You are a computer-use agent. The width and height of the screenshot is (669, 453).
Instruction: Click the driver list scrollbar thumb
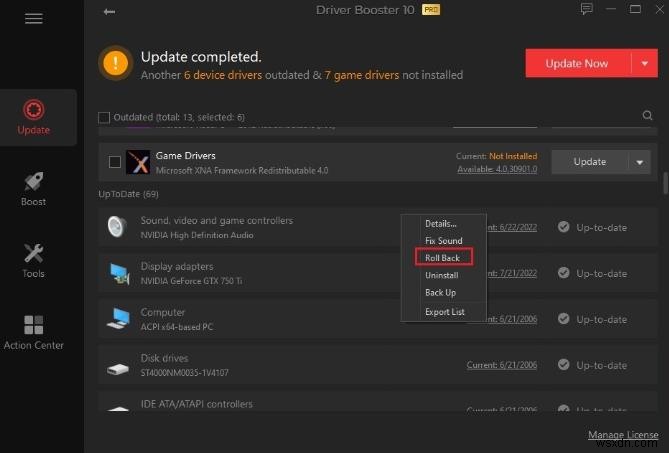pos(665,183)
